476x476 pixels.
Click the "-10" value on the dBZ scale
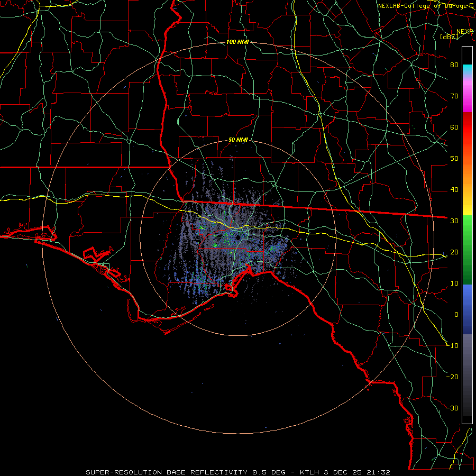[x=452, y=345]
